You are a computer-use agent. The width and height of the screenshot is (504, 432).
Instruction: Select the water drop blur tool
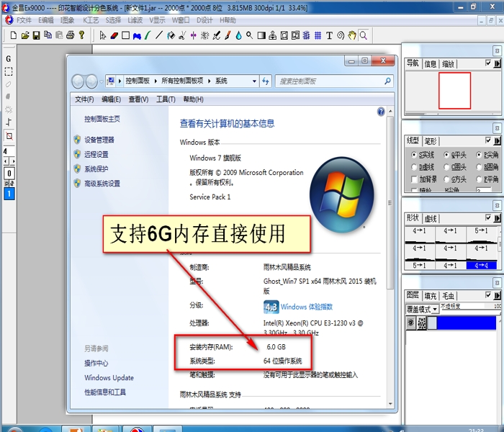238,35
